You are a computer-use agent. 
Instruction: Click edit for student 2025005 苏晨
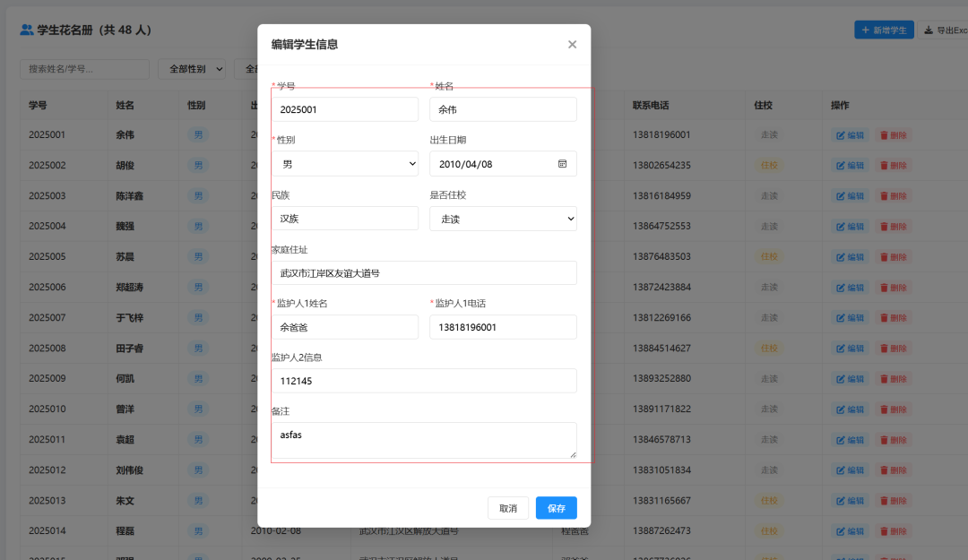850,257
